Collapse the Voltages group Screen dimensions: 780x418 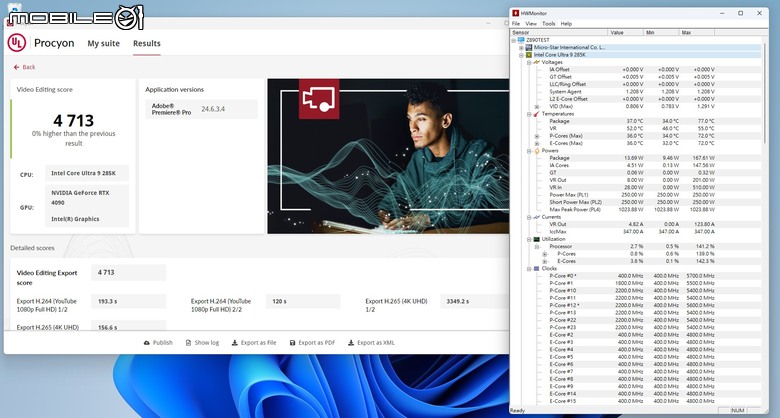point(529,63)
